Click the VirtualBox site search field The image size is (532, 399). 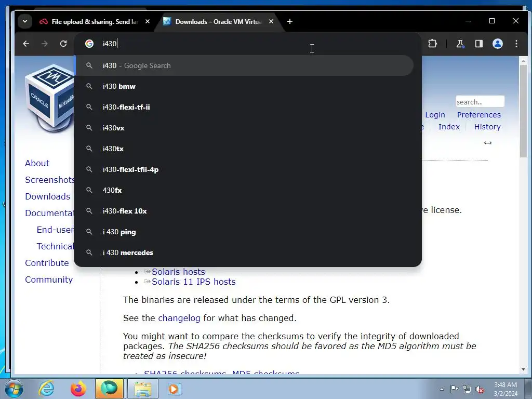click(480, 102)
